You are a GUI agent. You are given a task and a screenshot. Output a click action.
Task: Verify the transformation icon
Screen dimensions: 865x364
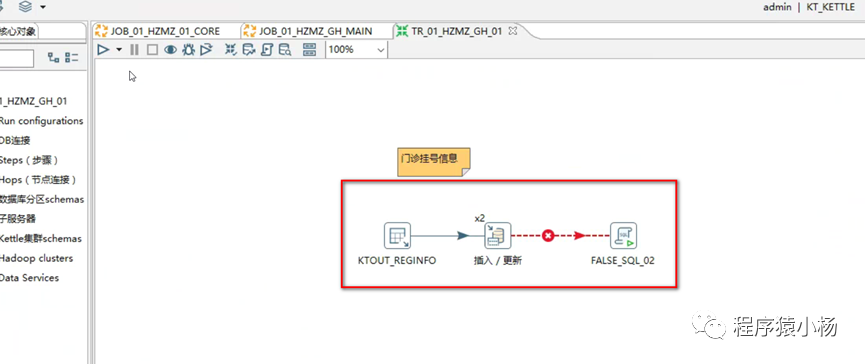coord(231,50)
